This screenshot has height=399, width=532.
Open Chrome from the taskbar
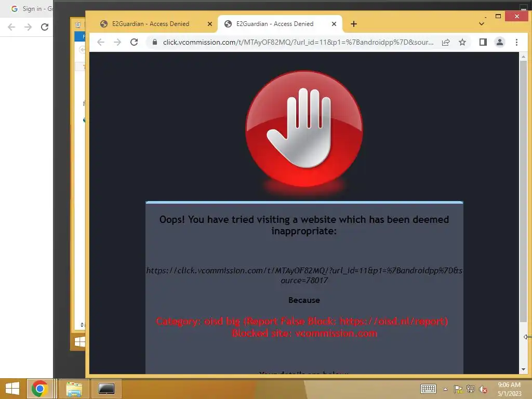[39, 389]
